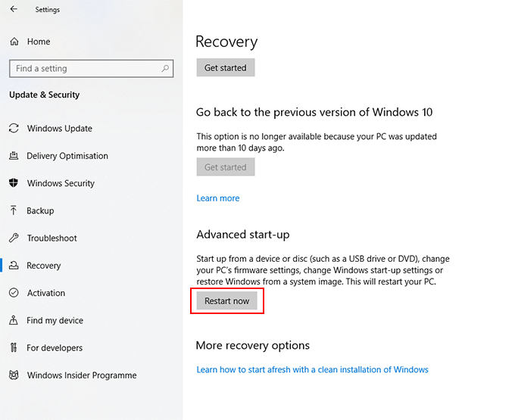Click the Windows Security shield icon
Viewport: 515px width, 420px height.
pyautogui.click(x=14, y=183)
